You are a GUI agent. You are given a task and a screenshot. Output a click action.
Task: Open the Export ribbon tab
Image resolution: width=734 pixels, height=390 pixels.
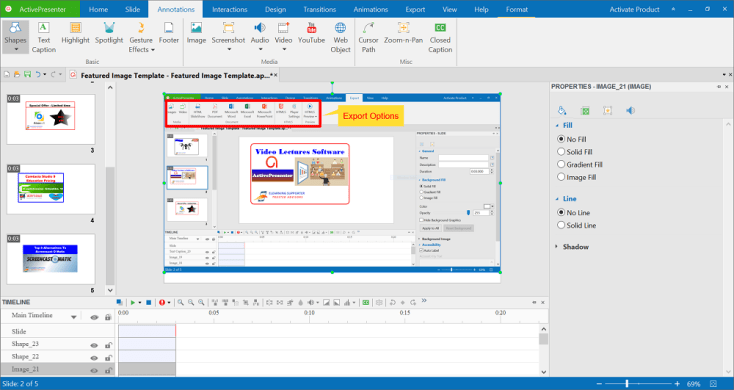[x=415, y=9]
